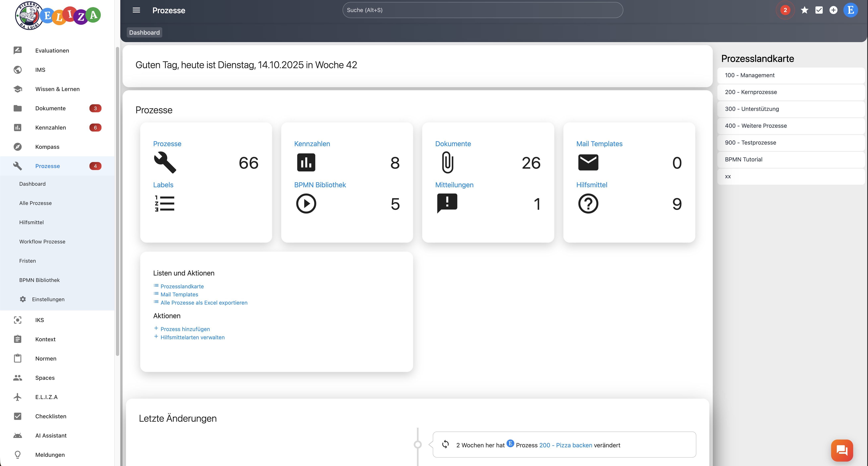868x466 pixels.
Task: Click the tasks checkmark icon in header
Action: (819, 10)
